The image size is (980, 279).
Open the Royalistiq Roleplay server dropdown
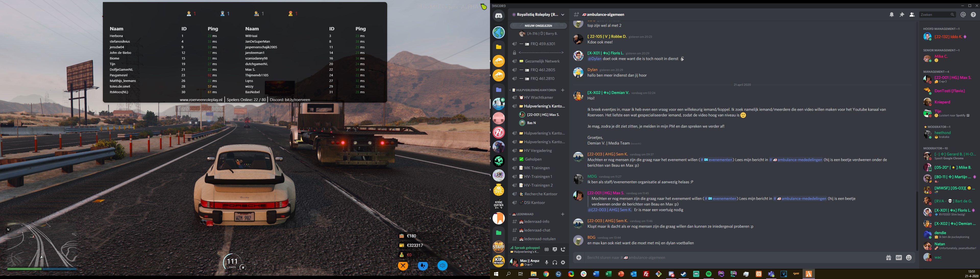click(x=538, y=15)
